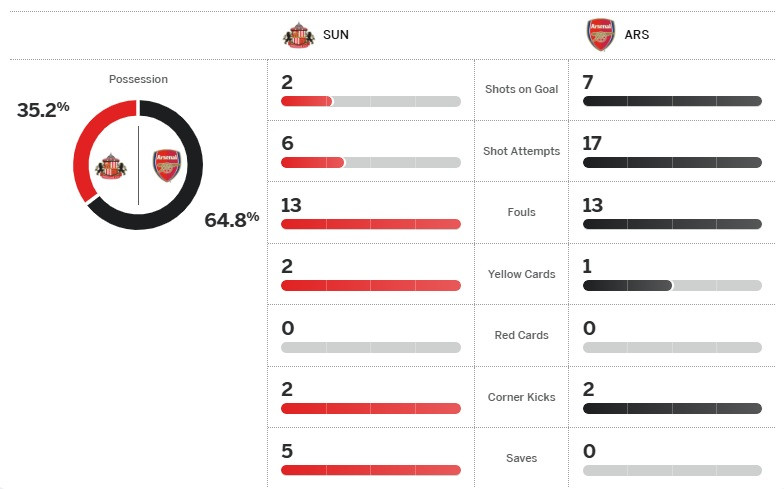
Task: Click the 64.8% possession value
Action: (x=231, y=219)
